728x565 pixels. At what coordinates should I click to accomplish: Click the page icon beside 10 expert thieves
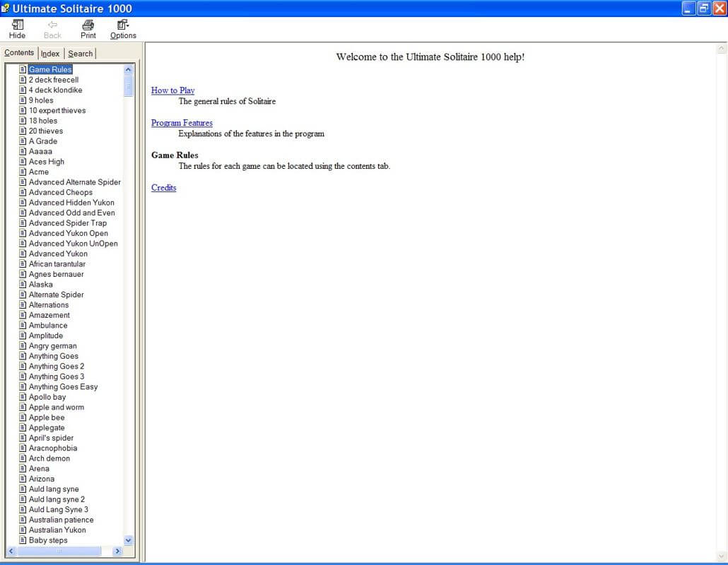click(x=23, y=110)
